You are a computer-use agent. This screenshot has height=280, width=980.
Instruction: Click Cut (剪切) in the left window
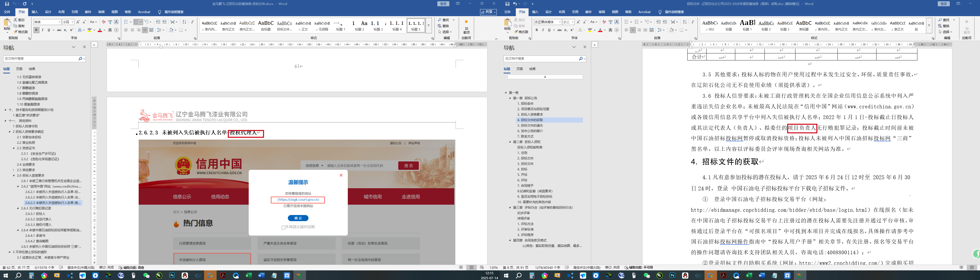click(19, 20)
